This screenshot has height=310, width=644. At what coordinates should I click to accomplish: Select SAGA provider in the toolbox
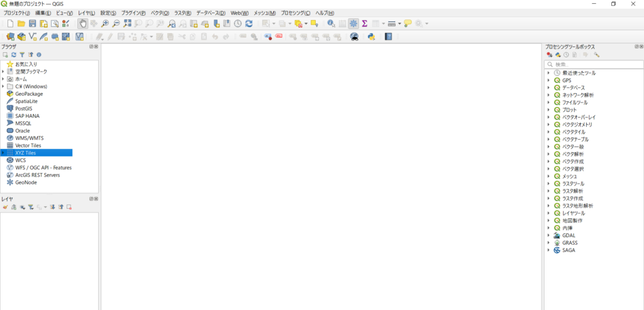(x=569, y=250)
